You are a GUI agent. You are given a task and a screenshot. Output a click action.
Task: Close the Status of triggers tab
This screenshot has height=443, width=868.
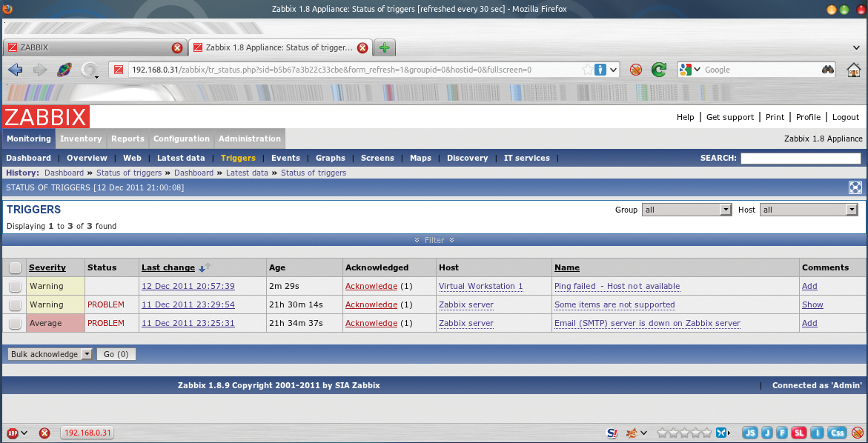(362, 47)
